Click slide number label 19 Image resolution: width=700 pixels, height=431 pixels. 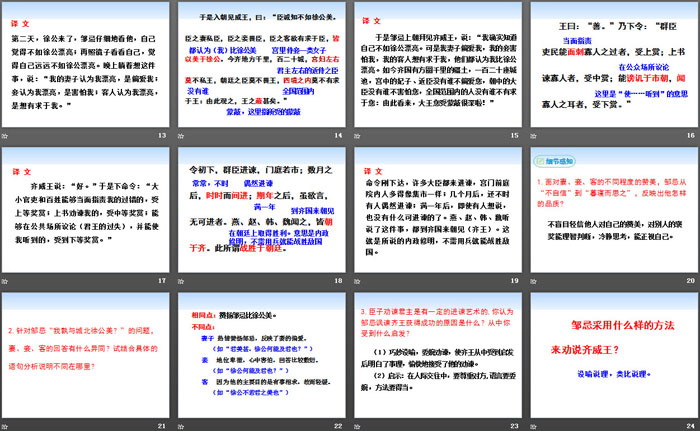click(515, 280)
